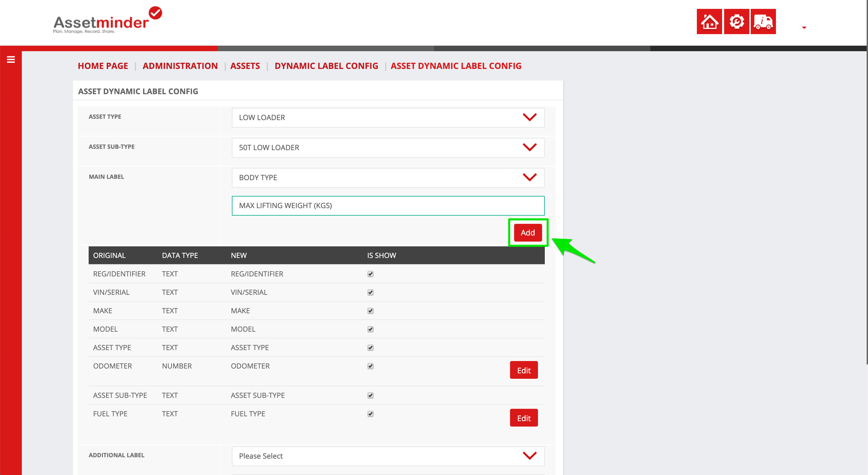This screenshot has height=475, width=868.
Task: Click the home icon button
Action: (x=709, y=21)
